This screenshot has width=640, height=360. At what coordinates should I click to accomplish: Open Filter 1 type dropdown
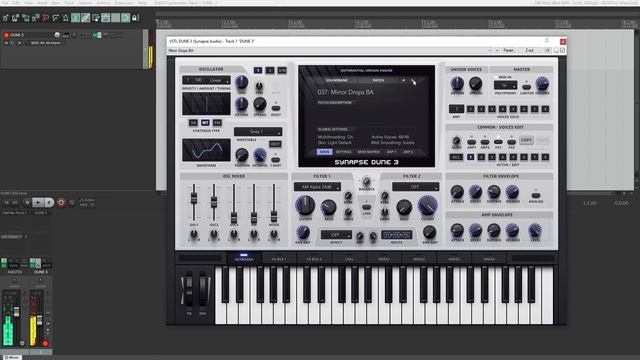(x=317, y=187)
